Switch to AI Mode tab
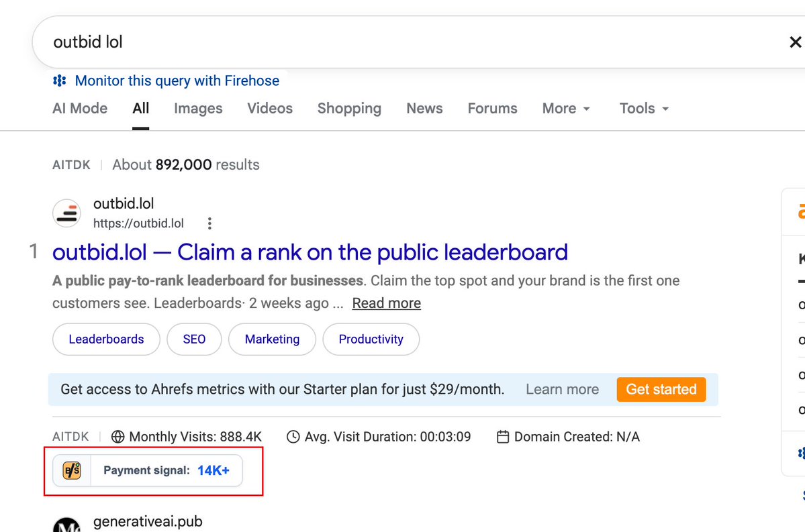The width and height of the screenshot is (805, 532). (x=80, y=108)
